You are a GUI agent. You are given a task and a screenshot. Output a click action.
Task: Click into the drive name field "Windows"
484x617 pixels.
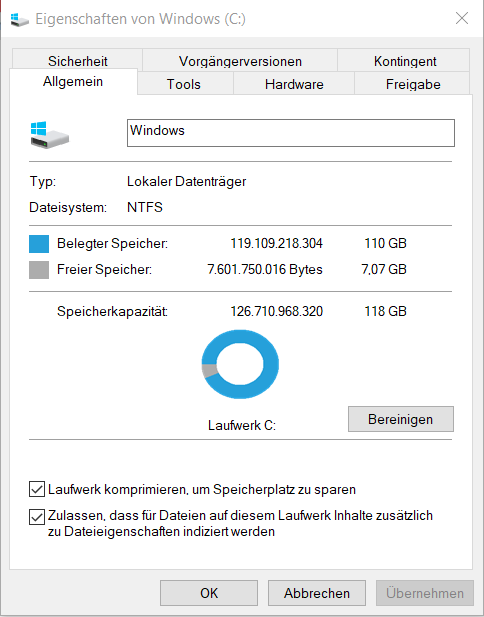[291, 133]
